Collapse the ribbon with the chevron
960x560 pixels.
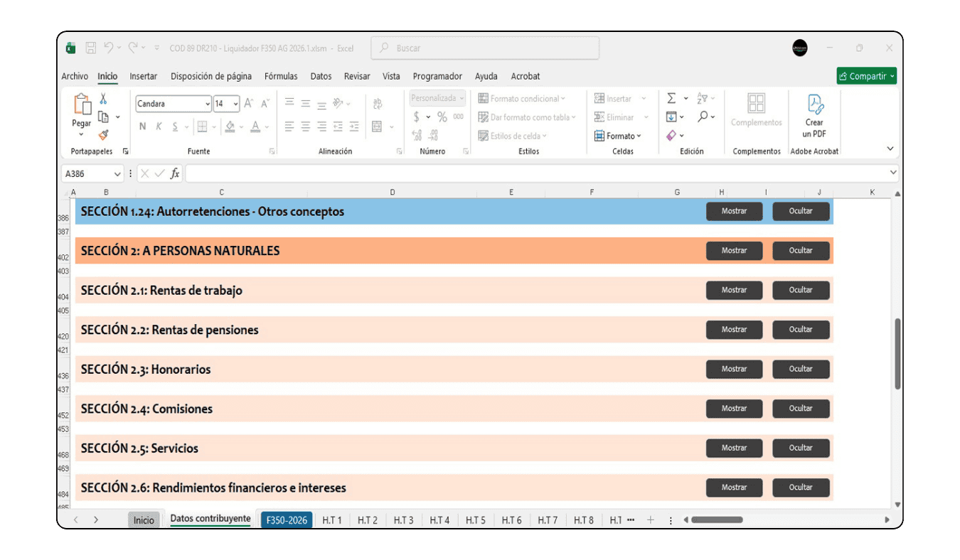click(x=890, y=149)
